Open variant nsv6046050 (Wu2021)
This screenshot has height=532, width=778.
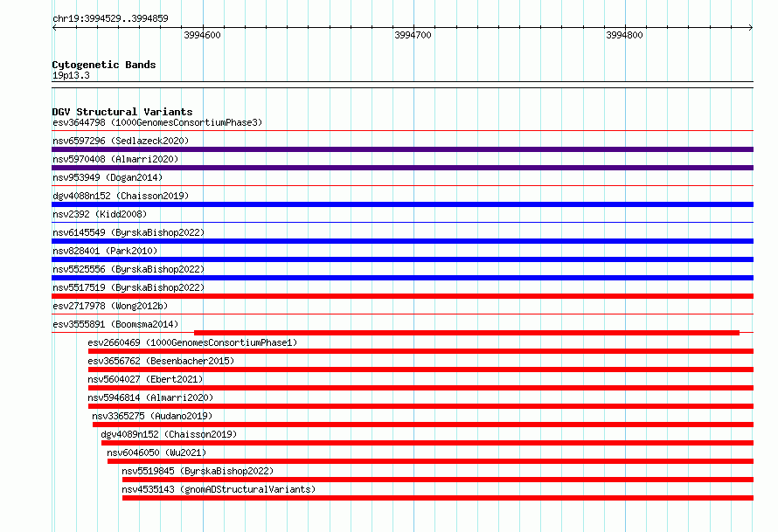point(156,453)
